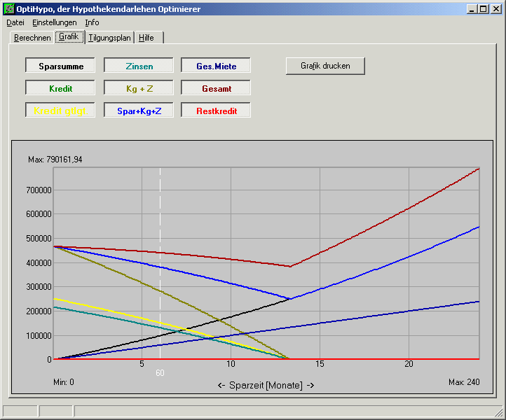This screenshot has width=506, height=420.
Task: Click the OptiHypo application icon in title bar
Action: pyautogui.click(x=9, y=9)
